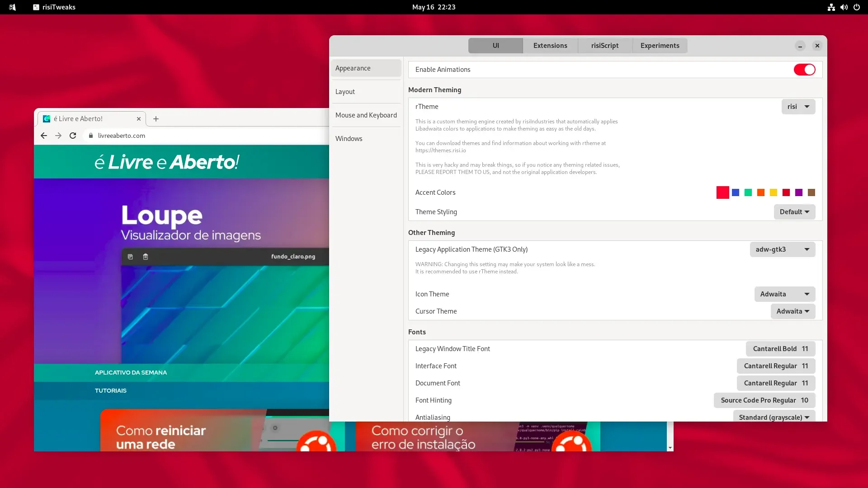Open the Theme Styling Default dropdown
This screenshot has height=488, width=868.
coord(795,212)
